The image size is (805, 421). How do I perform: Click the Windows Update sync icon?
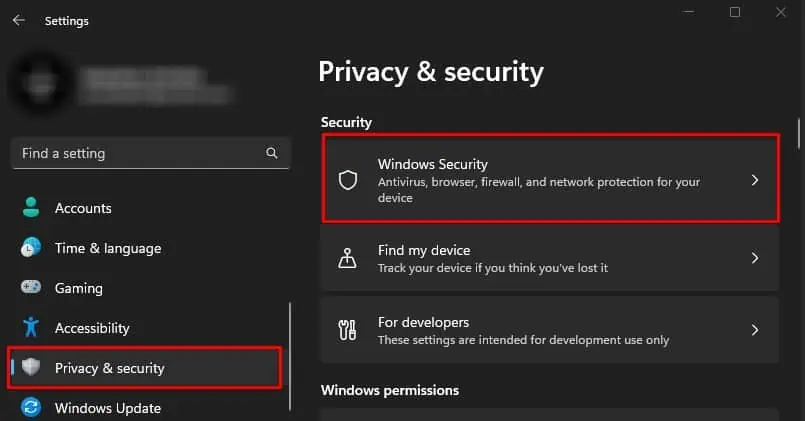[31, 408]
